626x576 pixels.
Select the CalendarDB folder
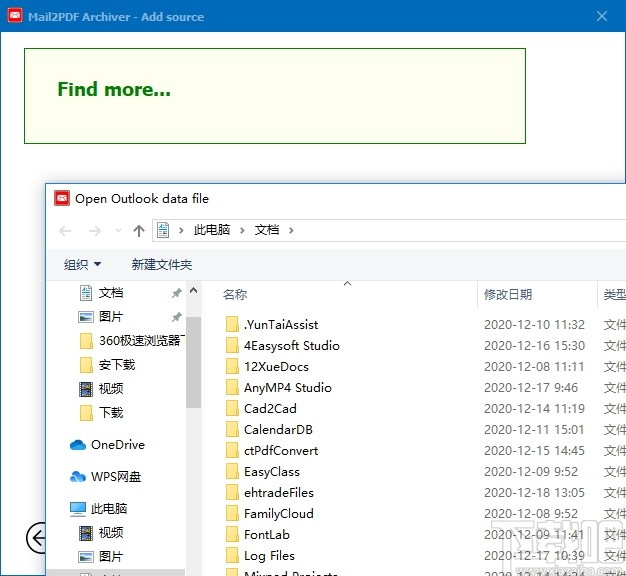pos(278,430)
